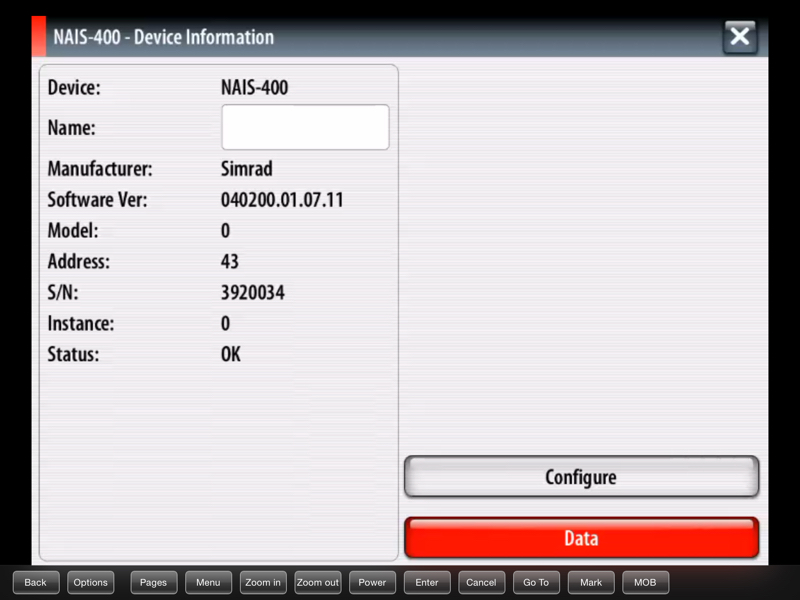This screenshot has width=800, height=600.
Task: Click the Zoom in button
Action: point(263,582)
